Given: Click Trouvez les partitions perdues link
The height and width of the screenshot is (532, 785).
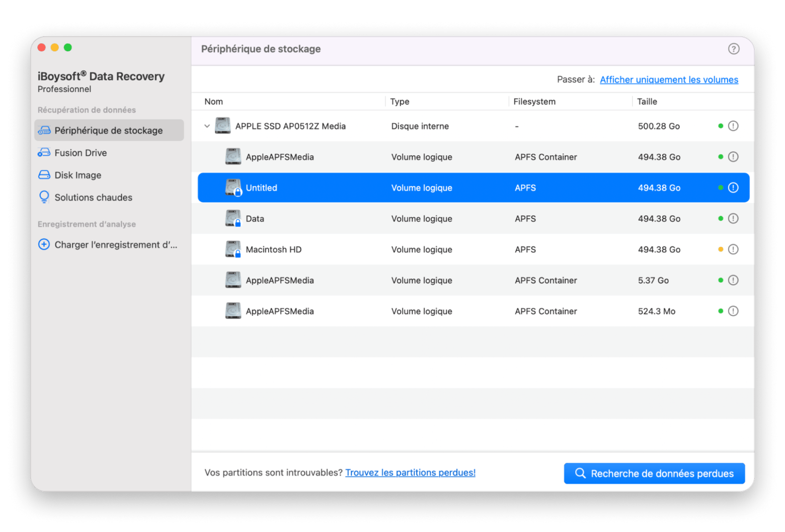Looking at the screenshot, I should pos(410,473).
